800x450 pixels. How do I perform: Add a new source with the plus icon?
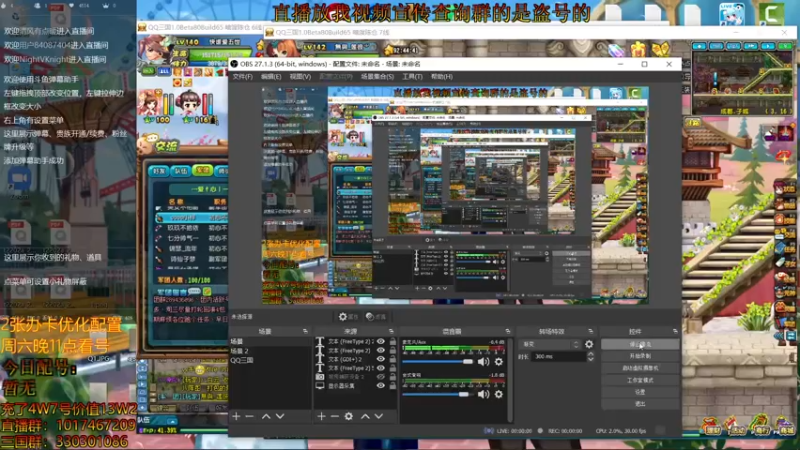[x=321, y=416]
